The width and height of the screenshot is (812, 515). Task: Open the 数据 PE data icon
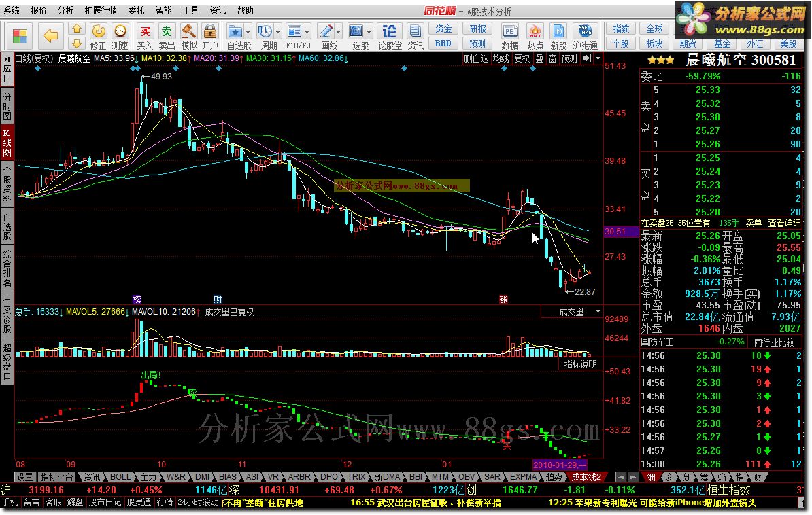pos(509,36)
